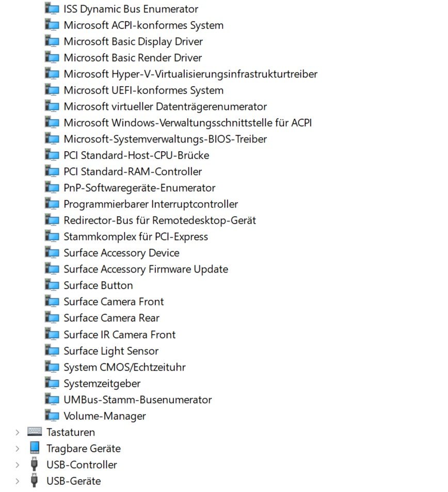
Task: Click icon next to Microsoft Basic Render Driver
Action: [x=52, y=58]
